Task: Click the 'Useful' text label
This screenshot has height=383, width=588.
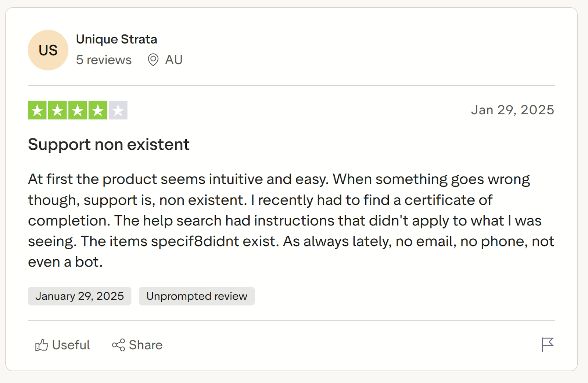Action: 71,345
